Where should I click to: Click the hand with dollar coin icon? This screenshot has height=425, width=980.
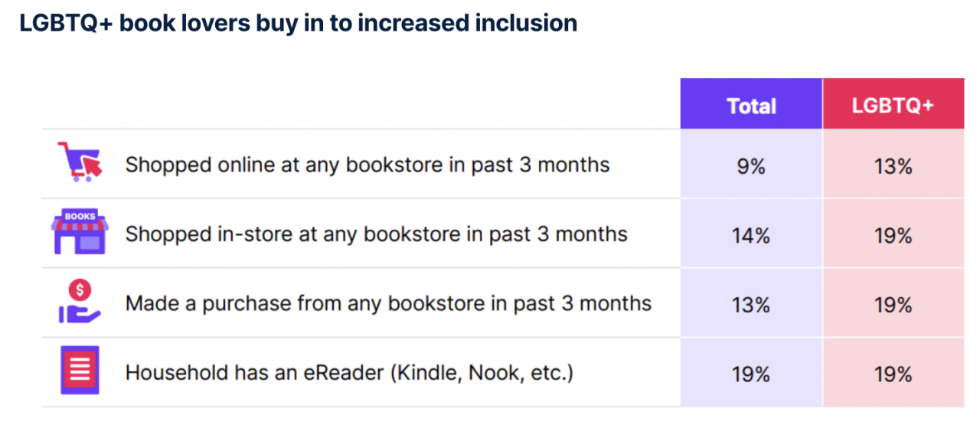80,302
